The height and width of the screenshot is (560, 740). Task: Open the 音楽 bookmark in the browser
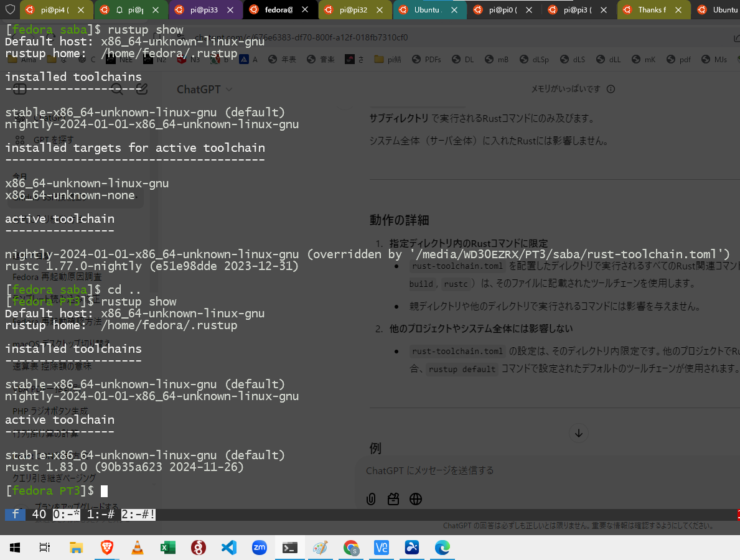tap(321, 60)
